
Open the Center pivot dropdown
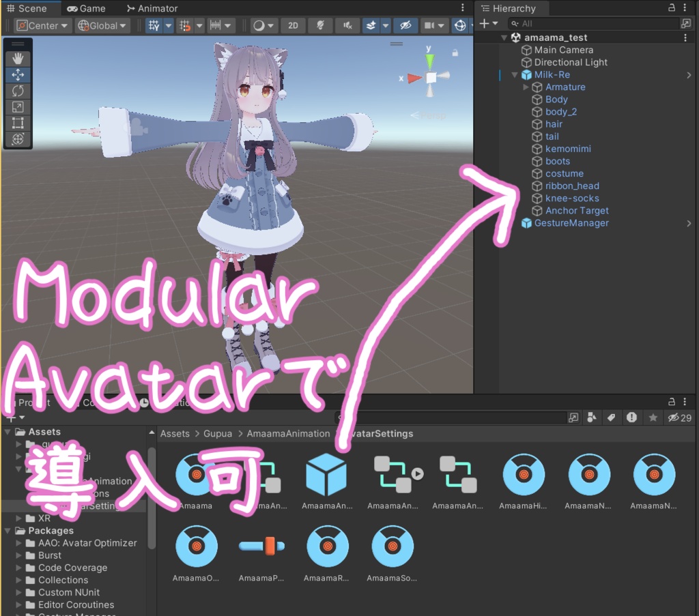pyautogui.click(x=42, y=25)
